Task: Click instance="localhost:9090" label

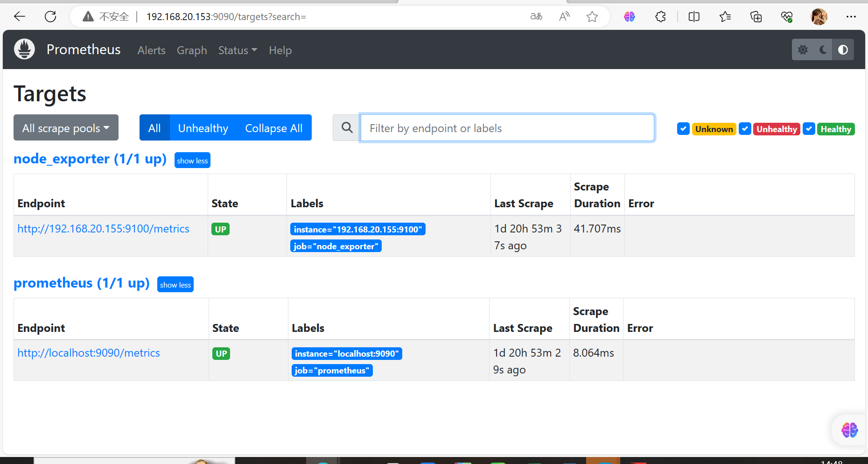Action: (347, 353)
